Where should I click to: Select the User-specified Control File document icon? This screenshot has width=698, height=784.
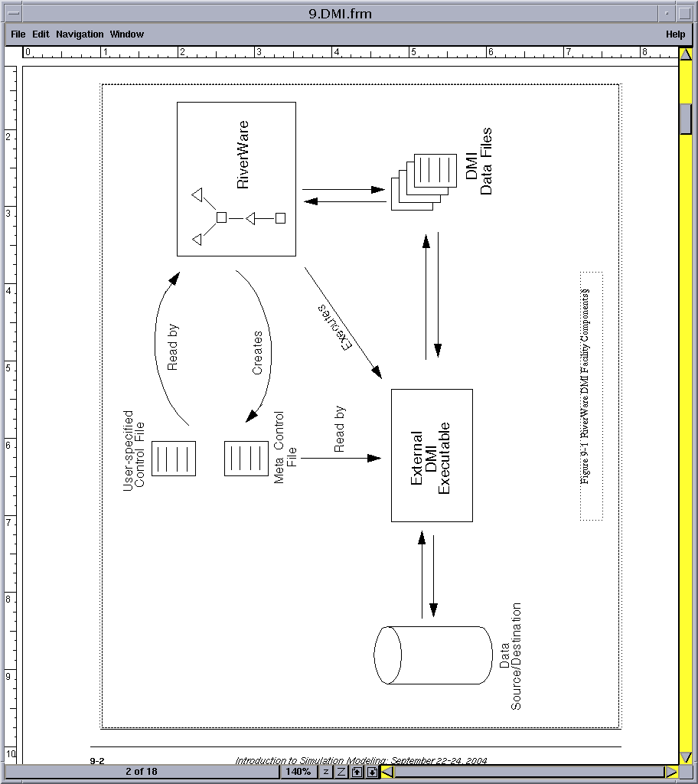tap(174, 459)
